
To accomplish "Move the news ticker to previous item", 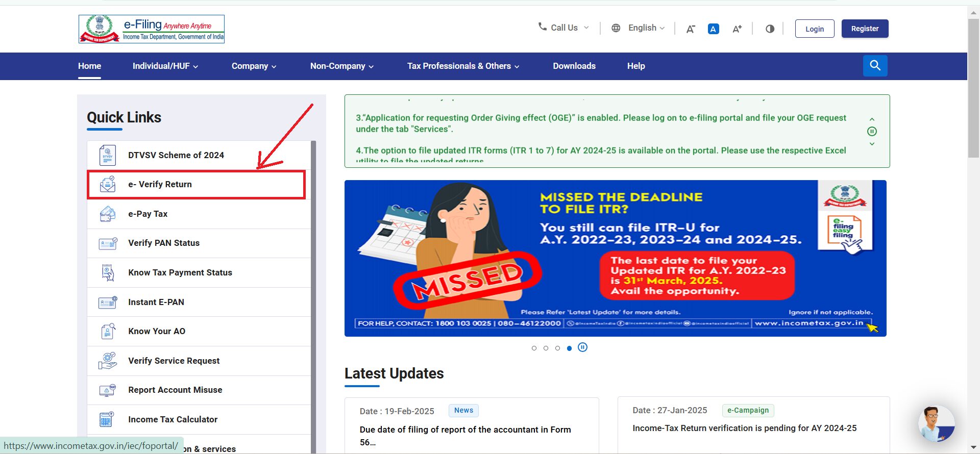I will coord(872,119).
